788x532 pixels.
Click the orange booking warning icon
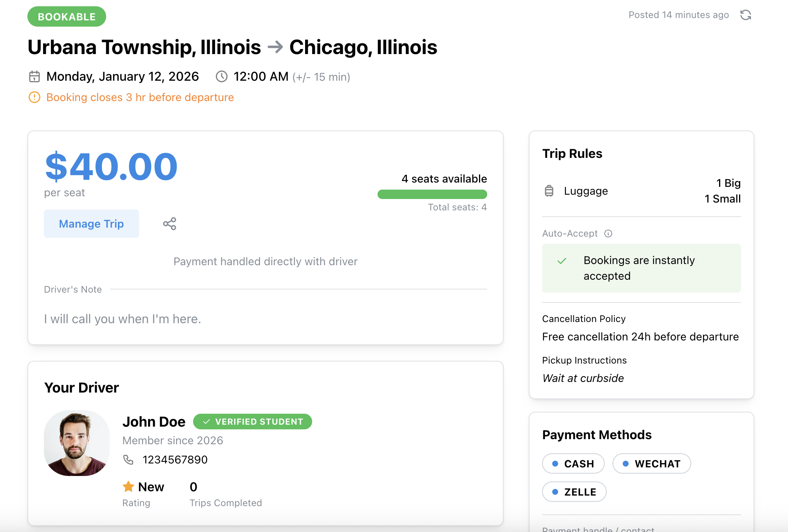click(34, 97)
